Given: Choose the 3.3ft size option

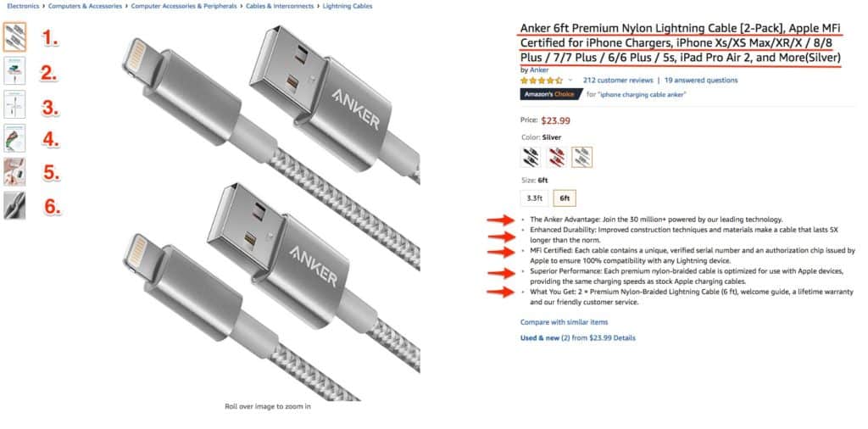Looking at the screenshot, I should (534, 198).
